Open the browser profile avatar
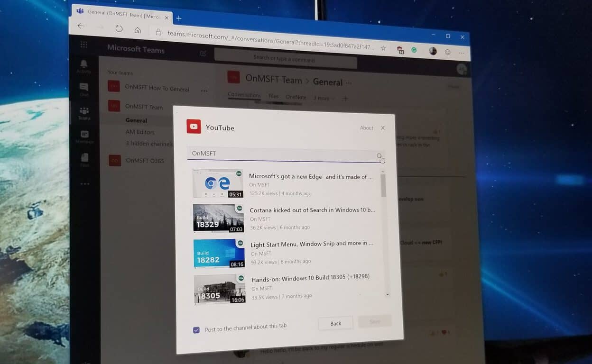The image size is (592, 364). point(433,51)
